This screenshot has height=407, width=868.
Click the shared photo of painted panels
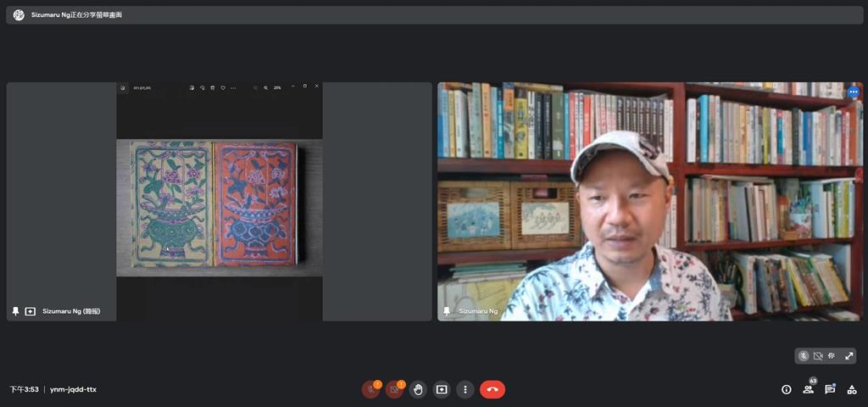tap(214, 204)
